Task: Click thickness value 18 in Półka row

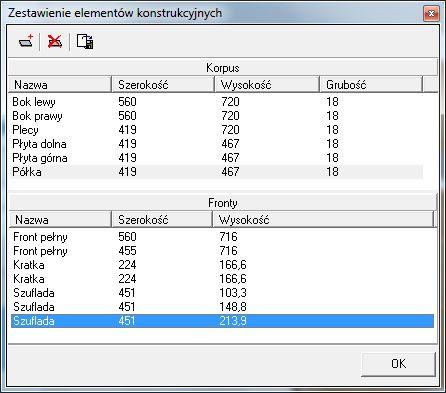Action: click(x=332, y=172)
